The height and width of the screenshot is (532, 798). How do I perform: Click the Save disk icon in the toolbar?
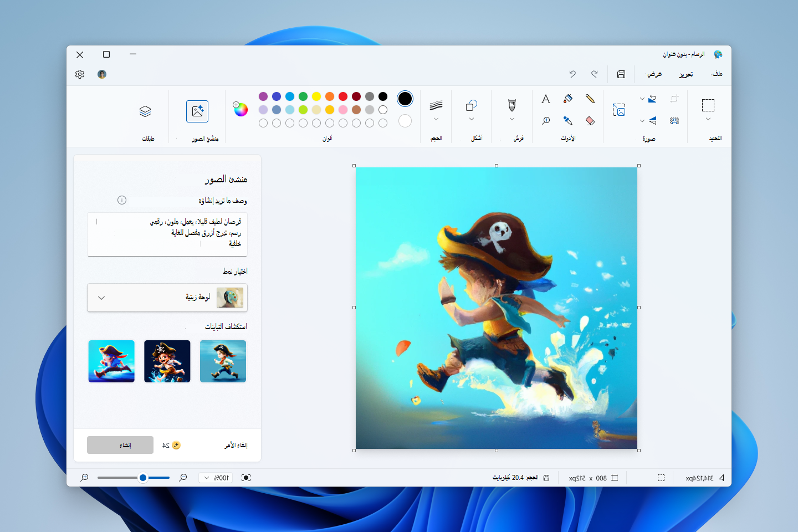point(621,74)
